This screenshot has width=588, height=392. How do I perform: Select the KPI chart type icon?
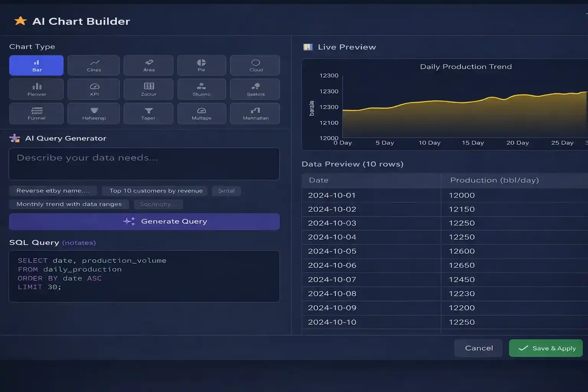pyautogui.click(x=93, y=89)
